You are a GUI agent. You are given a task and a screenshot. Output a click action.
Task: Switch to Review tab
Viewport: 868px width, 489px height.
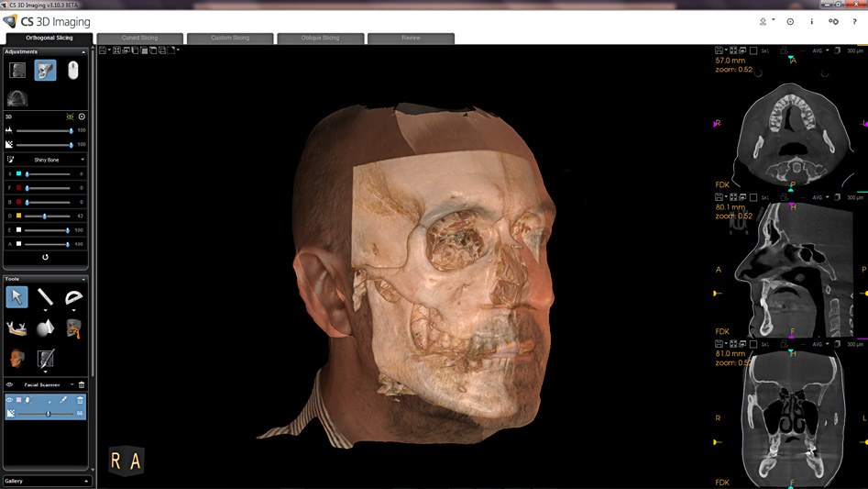[x=411, y=39]
